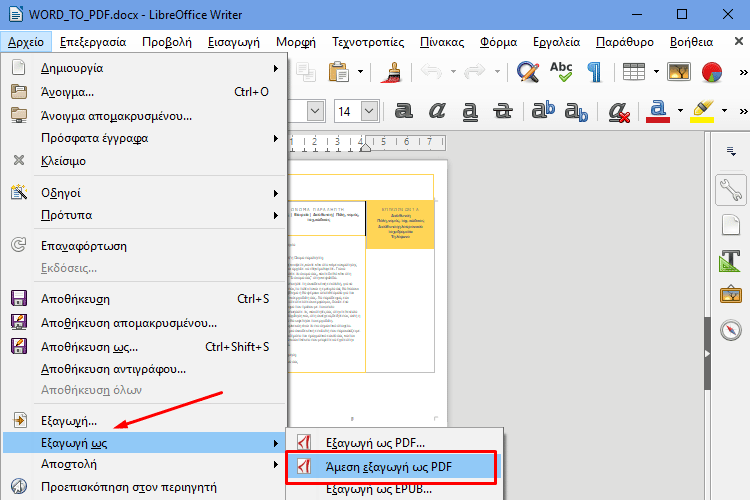Expand the Αποστολή submenu
This screenshot has height=500, width=750.
(x=144, y=464)
